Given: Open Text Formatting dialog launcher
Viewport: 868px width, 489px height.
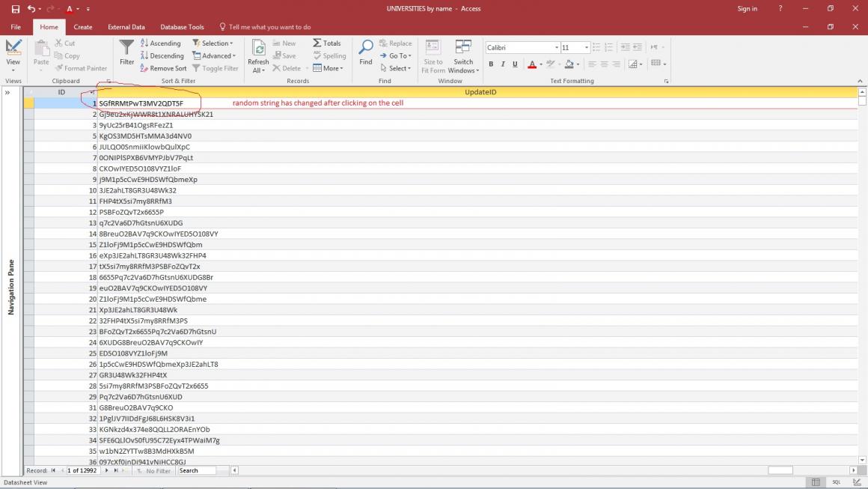Looking at the screenshot, I should point(667,82).
